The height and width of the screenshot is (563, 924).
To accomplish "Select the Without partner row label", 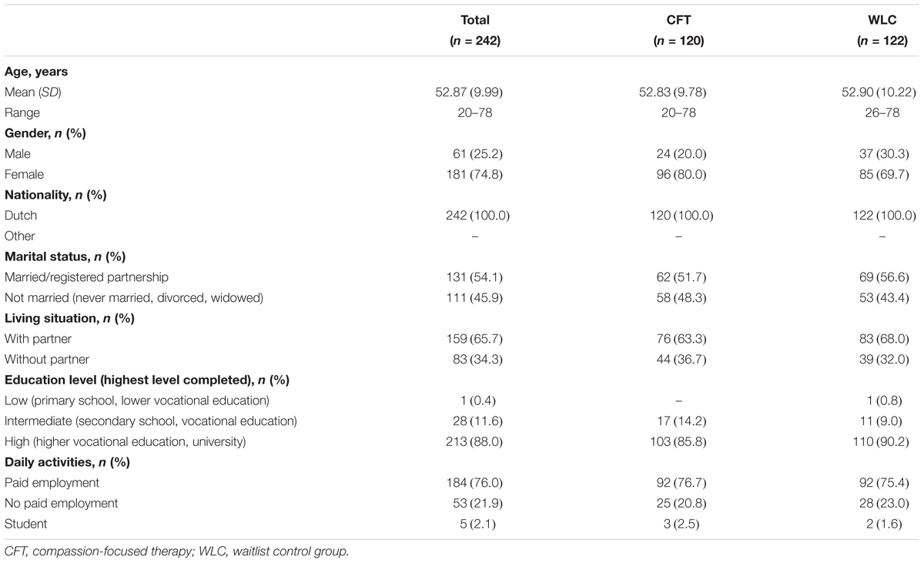I will (x=47, y=359).
